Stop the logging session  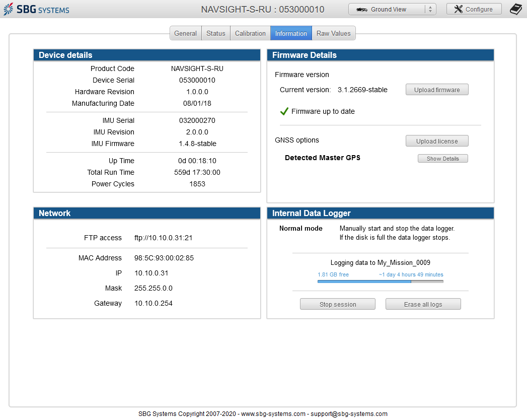click(338, 304)
